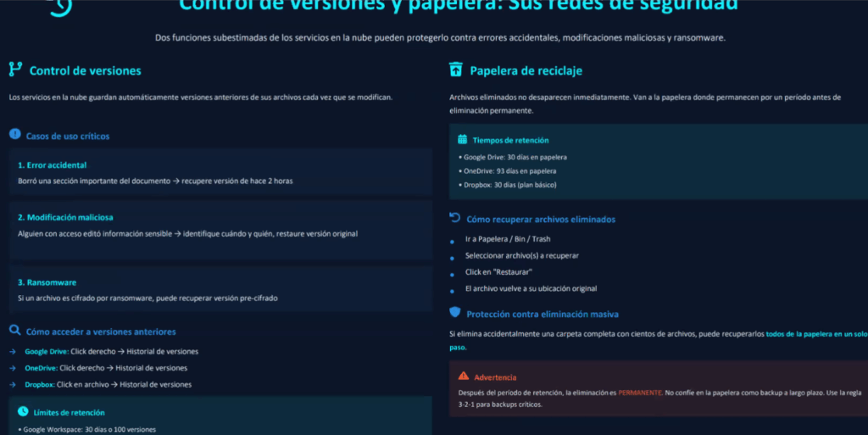
Task: Open the '3. Ransomware' card
Action: [219, 289]
